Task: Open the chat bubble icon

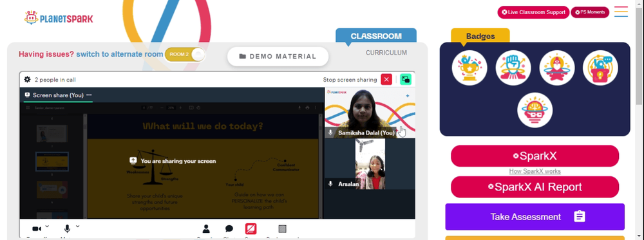Action: 229,229
